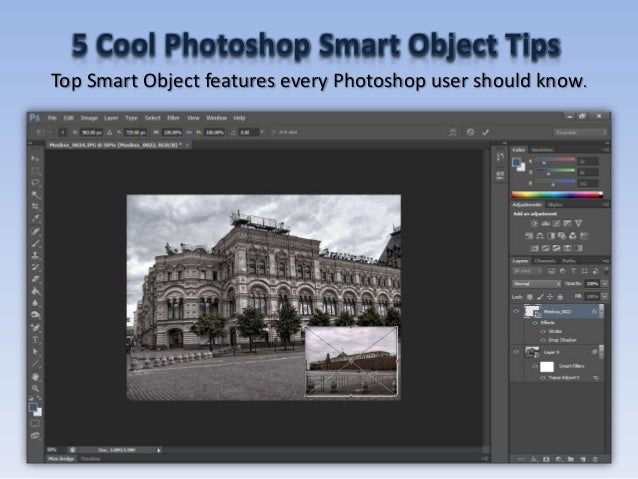Switch to the Swatches tab

pyautogui.click(x=542, y=150)
